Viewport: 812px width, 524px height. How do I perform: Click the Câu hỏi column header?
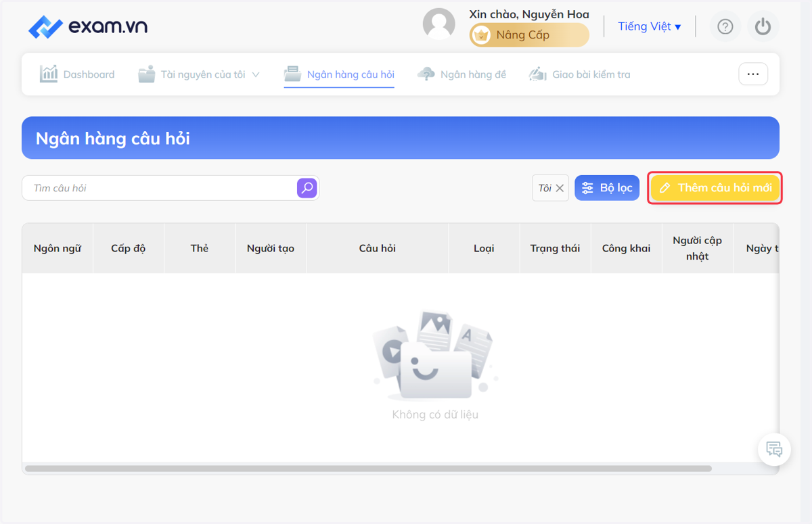pos(378,248)
